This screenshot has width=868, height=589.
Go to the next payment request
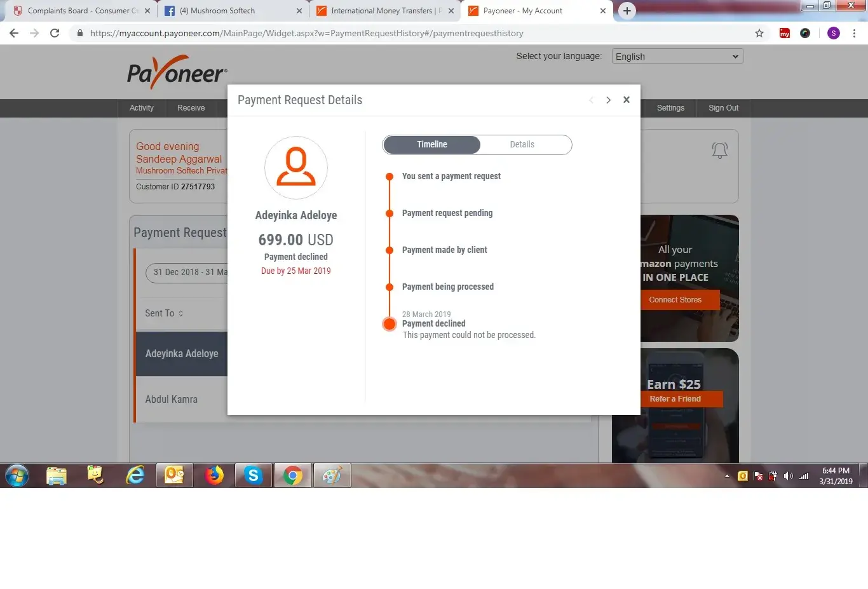[609, 100]
